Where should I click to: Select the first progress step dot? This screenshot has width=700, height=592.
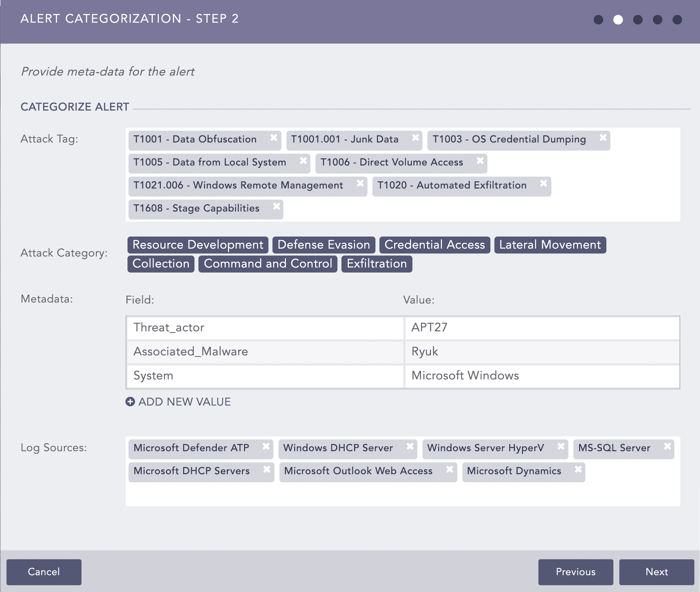598,20
